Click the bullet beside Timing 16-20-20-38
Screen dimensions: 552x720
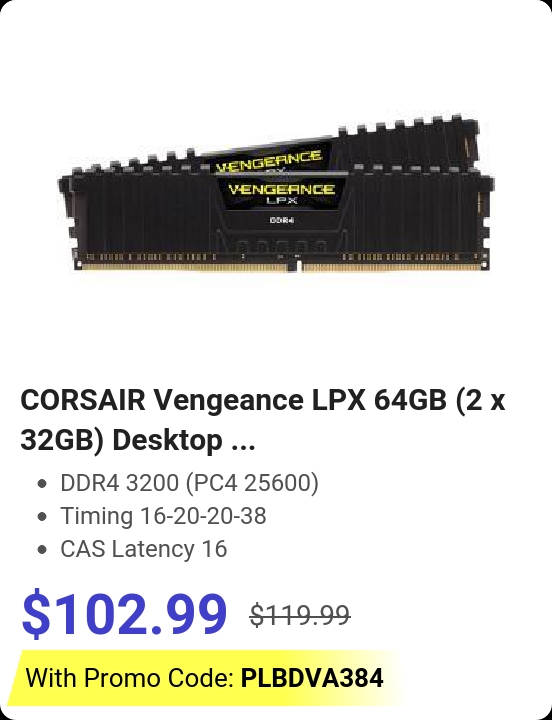tap(42, 517)
